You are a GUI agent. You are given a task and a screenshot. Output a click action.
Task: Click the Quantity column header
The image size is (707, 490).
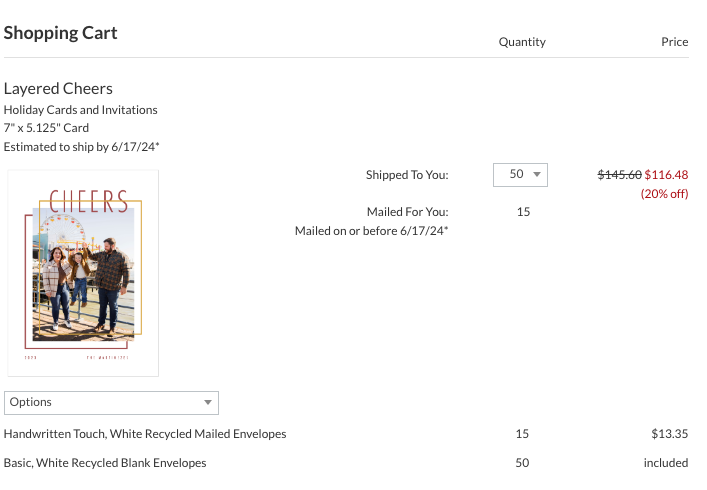tap(522, 42)
